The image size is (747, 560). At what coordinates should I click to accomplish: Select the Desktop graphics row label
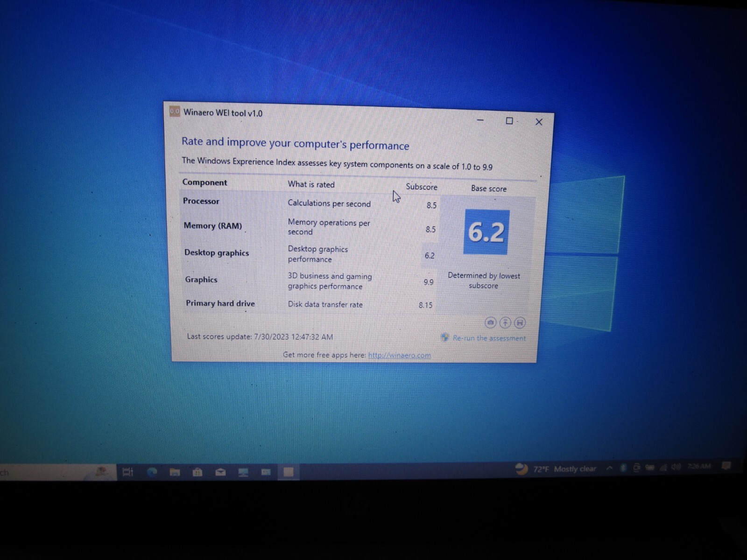coord(217,252)
